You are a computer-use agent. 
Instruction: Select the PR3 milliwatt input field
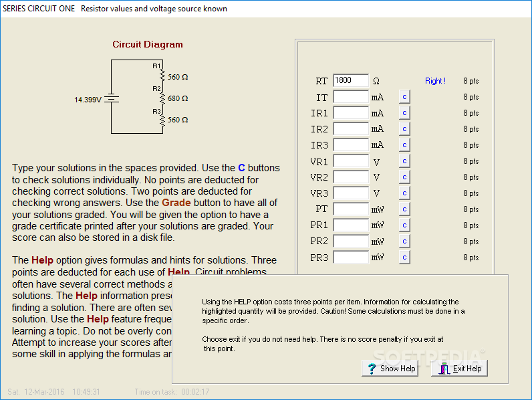click(x=351, y=258)
